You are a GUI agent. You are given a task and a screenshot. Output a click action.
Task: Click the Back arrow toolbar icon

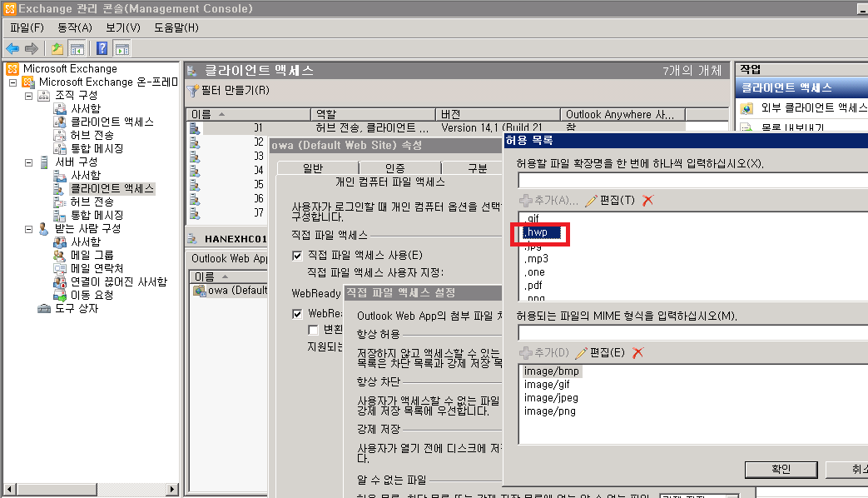coord(12,49)
